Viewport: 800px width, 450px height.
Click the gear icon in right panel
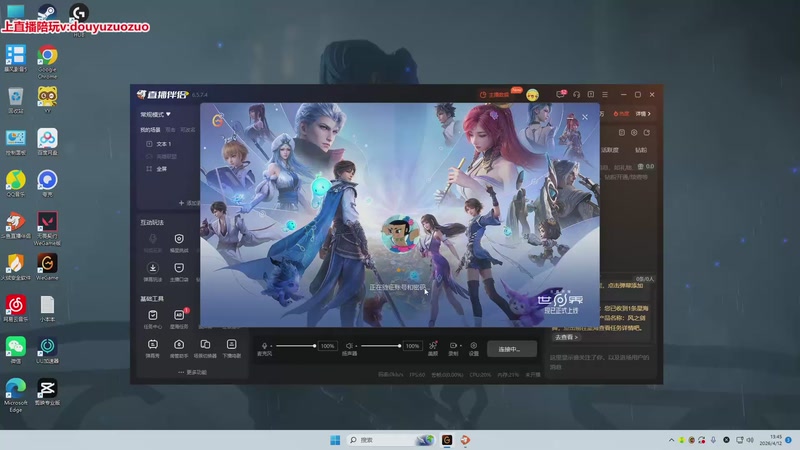click(634, 133)
